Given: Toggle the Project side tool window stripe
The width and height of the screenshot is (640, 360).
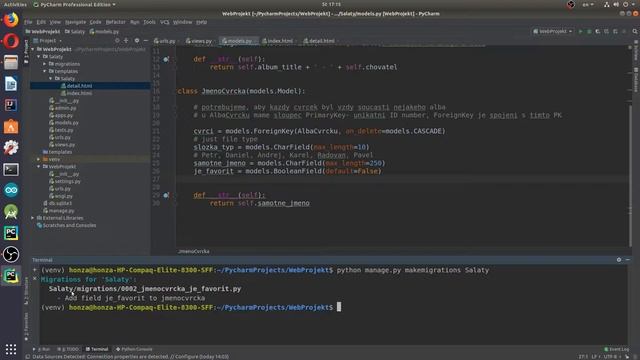Looking at the screenshot, I should point(26,51).
